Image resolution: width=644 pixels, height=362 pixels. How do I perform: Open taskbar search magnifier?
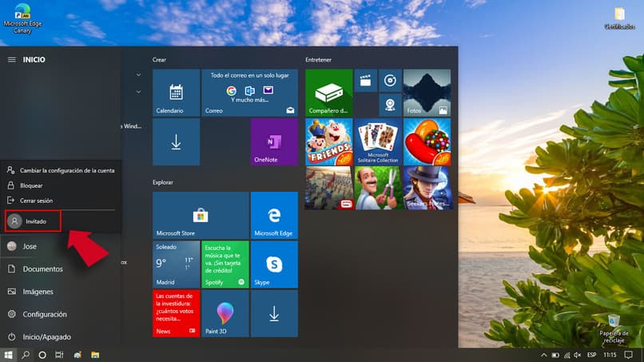pos(26,355)
